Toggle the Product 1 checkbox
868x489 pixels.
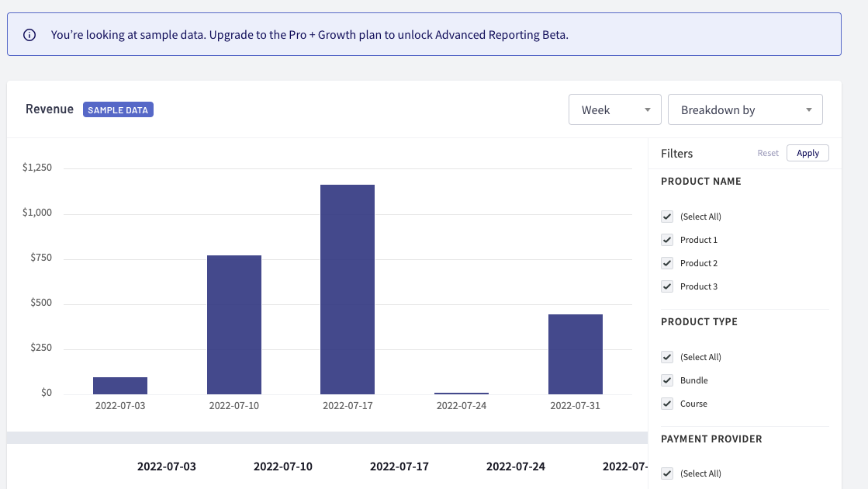tap(667, 240)
